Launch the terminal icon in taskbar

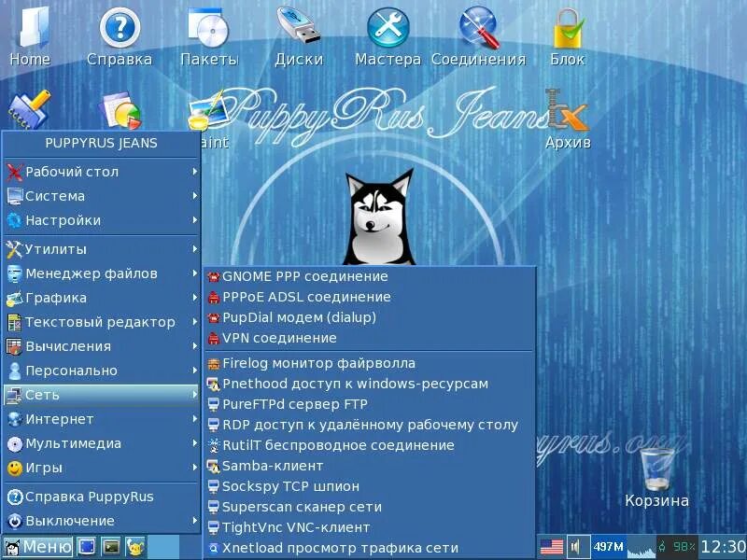coord(111,547)
